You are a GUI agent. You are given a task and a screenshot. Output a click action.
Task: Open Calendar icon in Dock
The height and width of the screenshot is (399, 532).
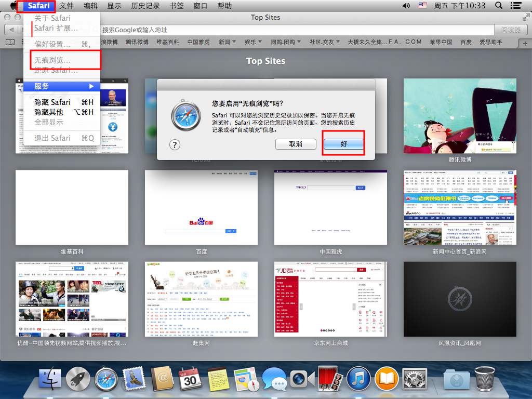coord(190,379)
